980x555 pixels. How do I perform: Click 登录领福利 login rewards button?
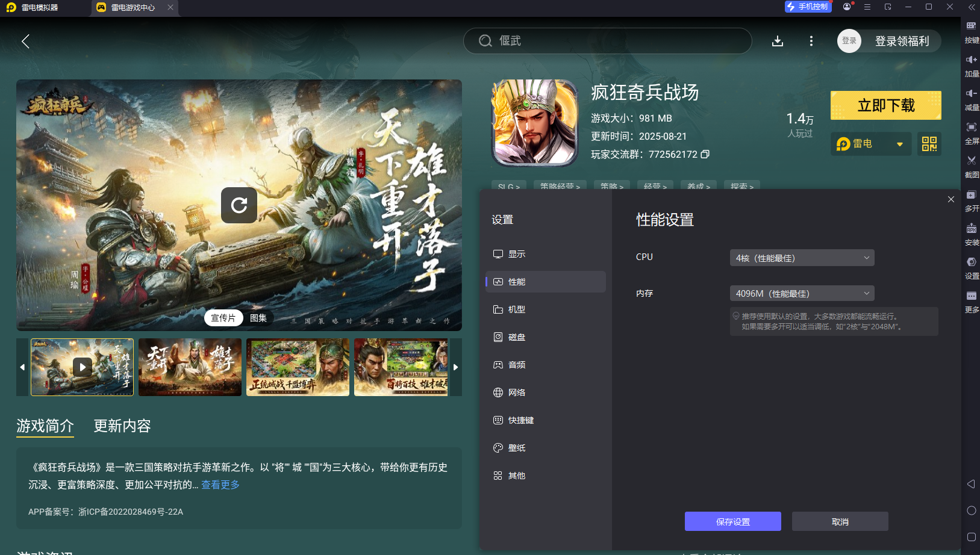coord(902,41)
